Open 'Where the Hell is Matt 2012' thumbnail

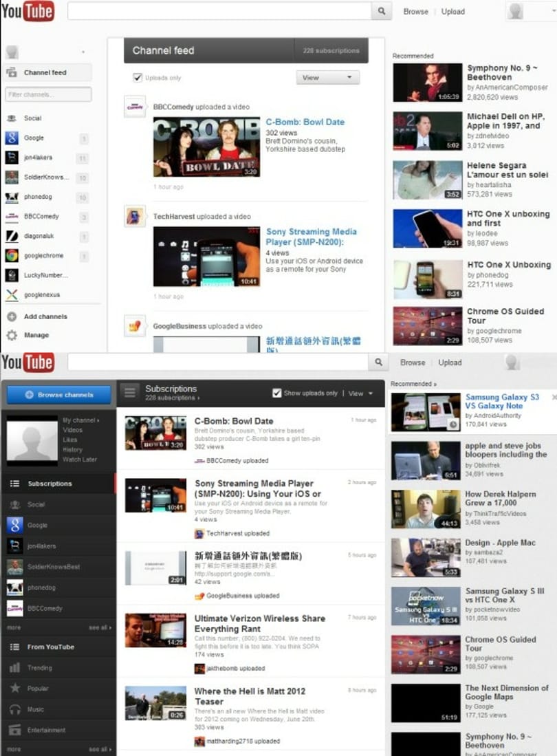tap(155, 704)
